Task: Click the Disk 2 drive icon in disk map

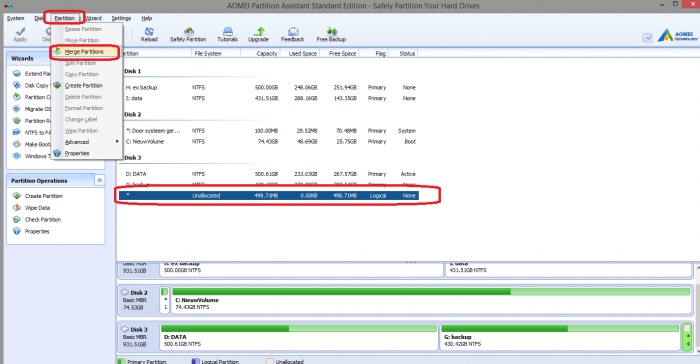Action: pos(125,293)
